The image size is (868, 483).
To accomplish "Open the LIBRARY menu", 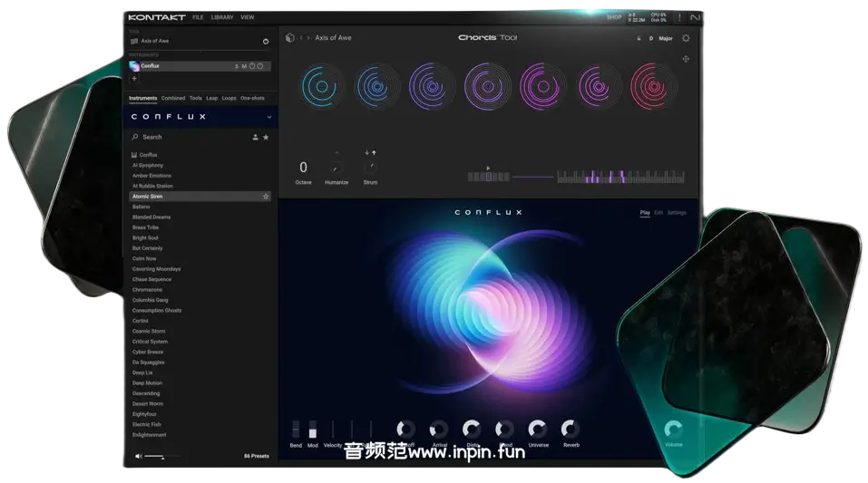I will [222, 18].
